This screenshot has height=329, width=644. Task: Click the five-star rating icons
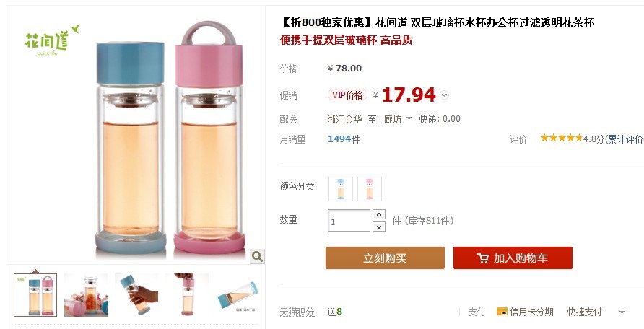pos(561,139)
